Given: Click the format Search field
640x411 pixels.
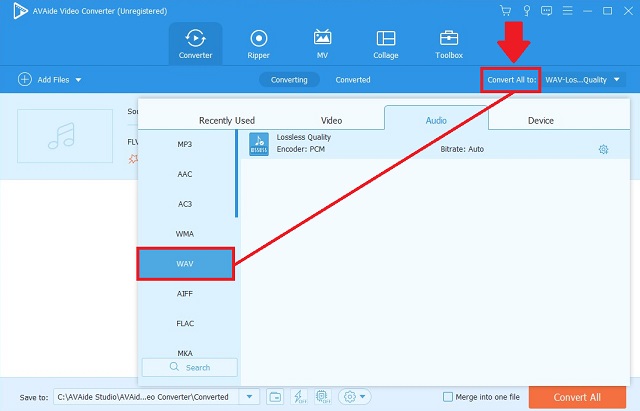Looking at the screenshot, I should [190, 367].
